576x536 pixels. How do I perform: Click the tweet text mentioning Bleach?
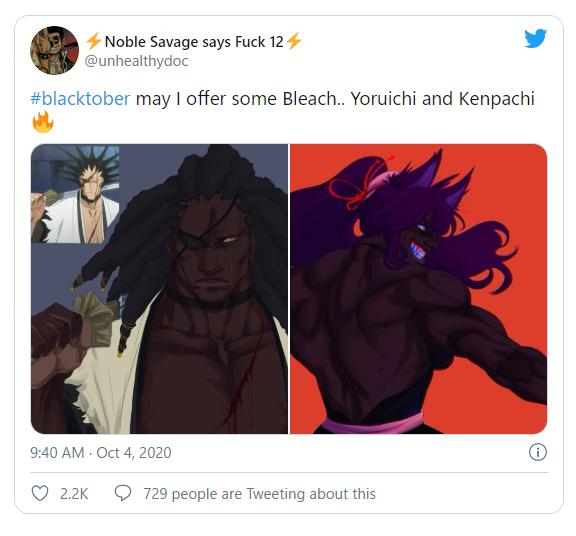click(282, 98)
